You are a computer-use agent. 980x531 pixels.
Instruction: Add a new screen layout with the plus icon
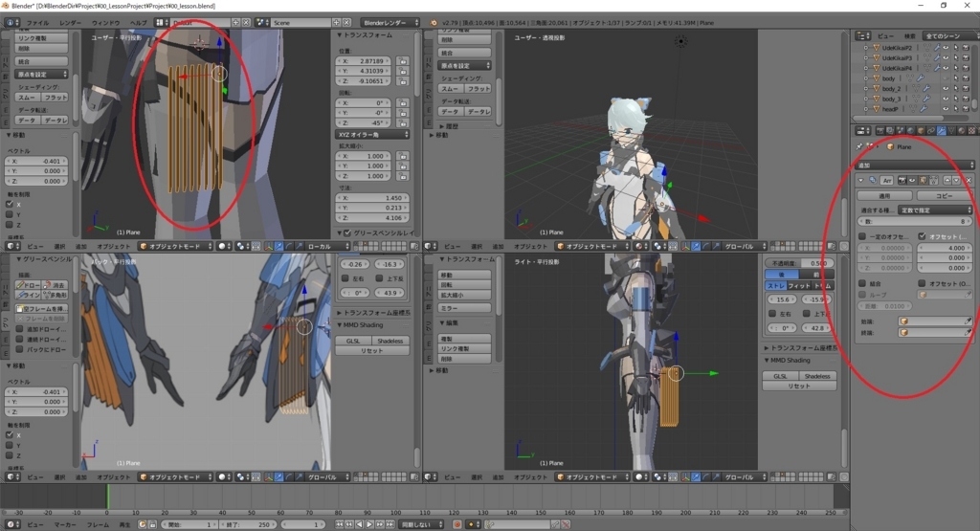(236, 23)
